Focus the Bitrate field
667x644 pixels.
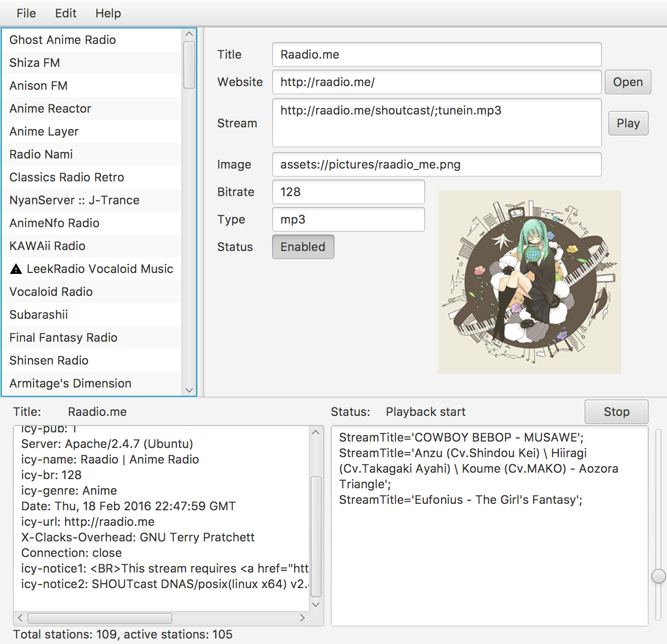(x=349, y=192)
